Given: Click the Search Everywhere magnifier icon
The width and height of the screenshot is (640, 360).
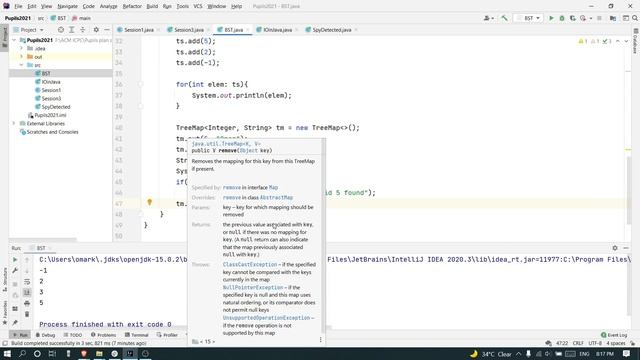Looking at the screenshot, I should (635, 18).
